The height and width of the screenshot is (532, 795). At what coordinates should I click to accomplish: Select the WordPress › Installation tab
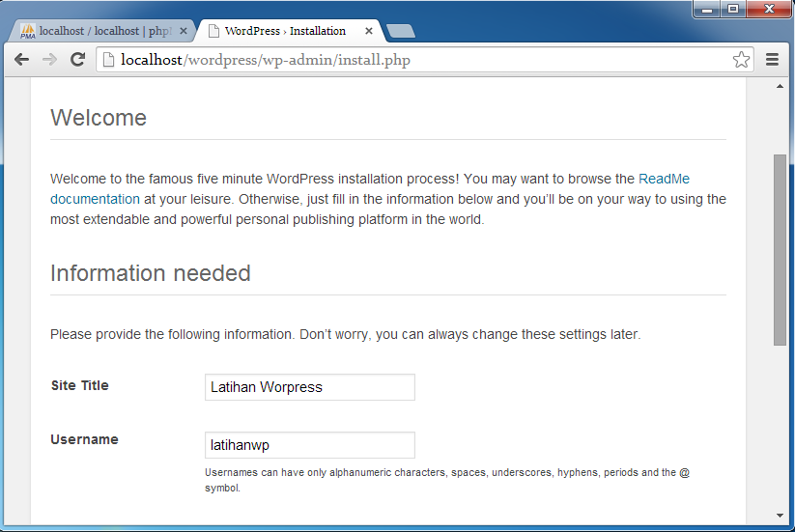[x=289, y=31]
